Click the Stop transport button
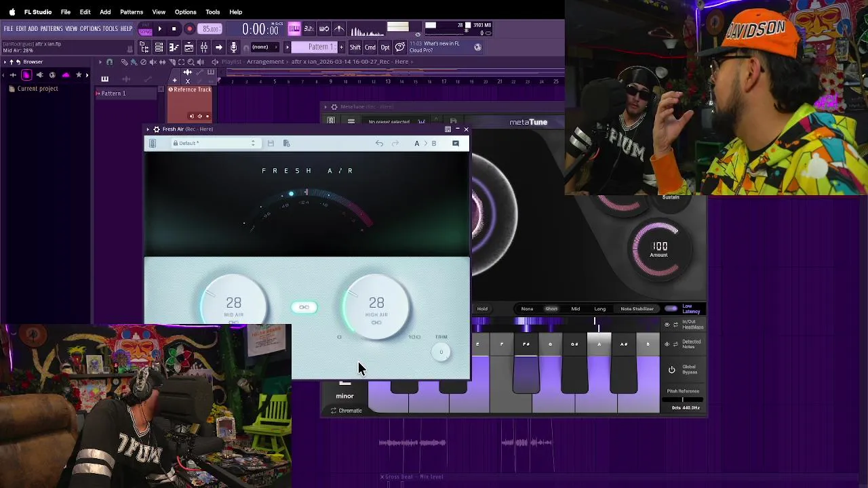This screenshot has width=868, height=488. point(174,29)
